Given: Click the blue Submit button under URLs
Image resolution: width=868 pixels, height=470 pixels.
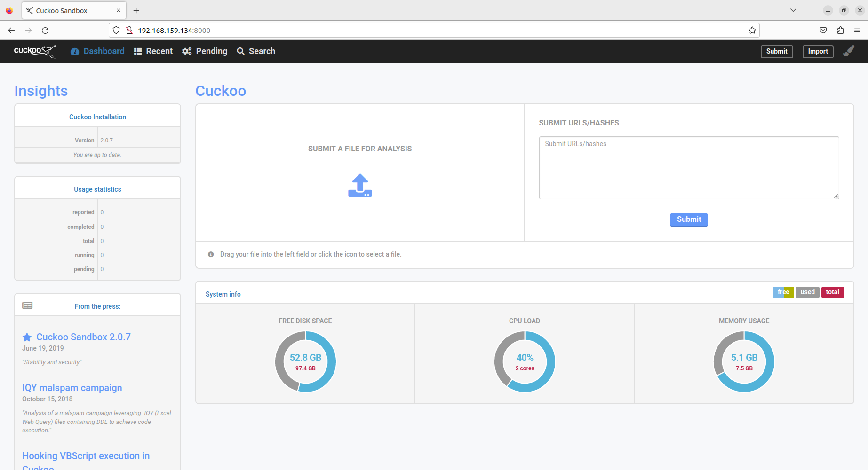Looking at the screenshot, I should pyautogui.click(x=689, y=219).
